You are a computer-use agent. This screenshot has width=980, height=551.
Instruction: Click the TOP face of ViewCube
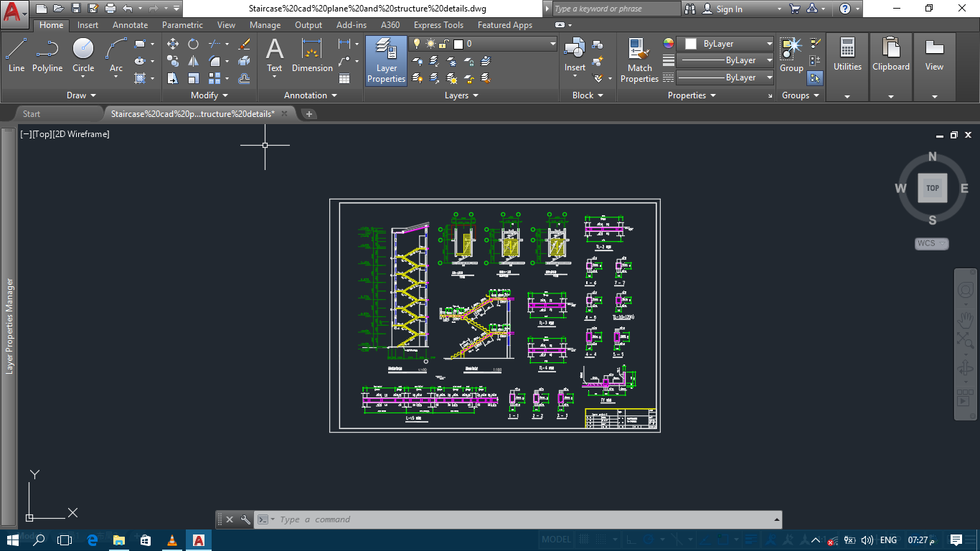point(932,188)
